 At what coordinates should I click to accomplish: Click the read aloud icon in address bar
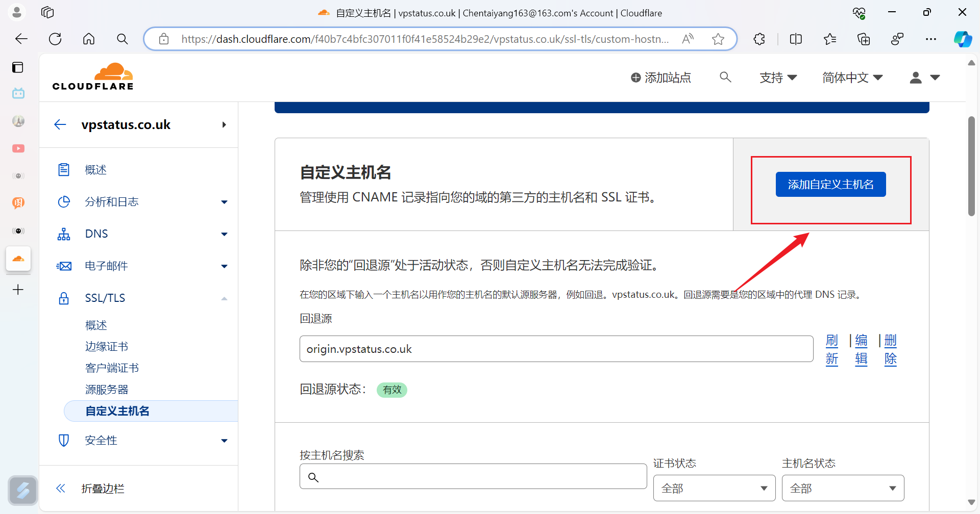pyautogui.click(x=688, y=39)
